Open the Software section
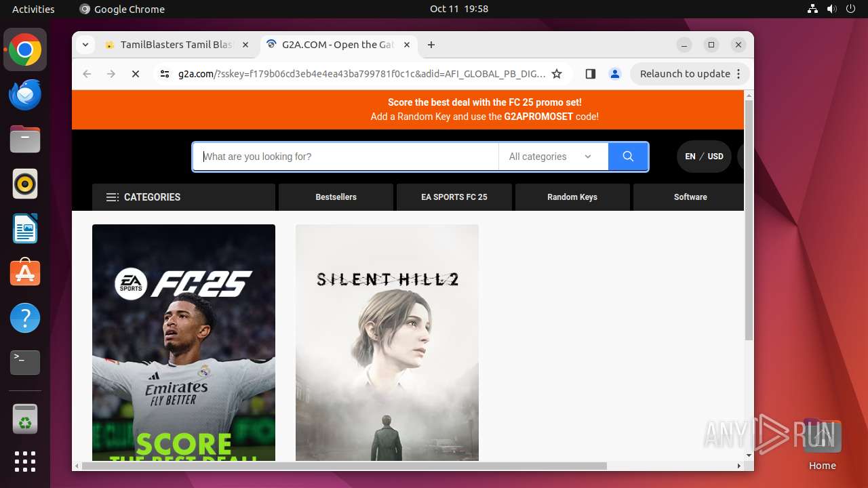868x488 pixels. tap(689, 197)
